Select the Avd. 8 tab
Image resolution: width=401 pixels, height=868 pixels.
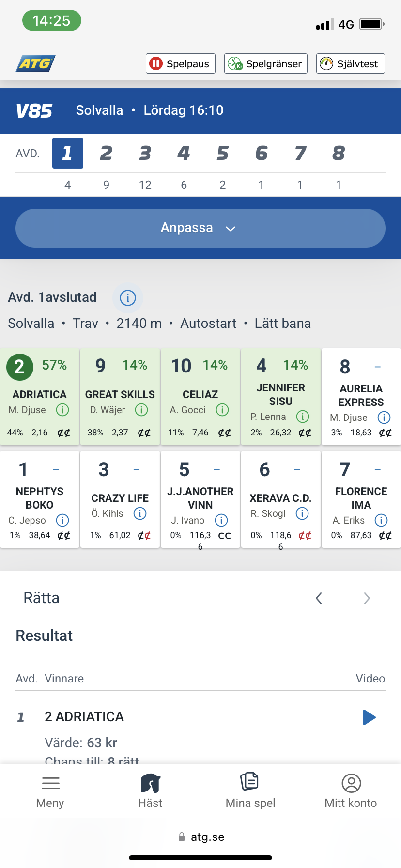click(x=339, y=153)
